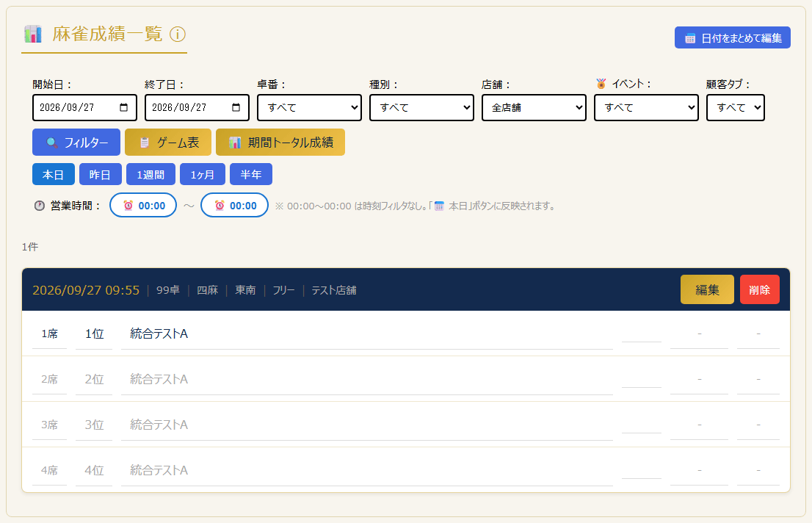Screen dimensions: 812x523
Task: Click the 1件 result count
Action: tap(30, 247)
